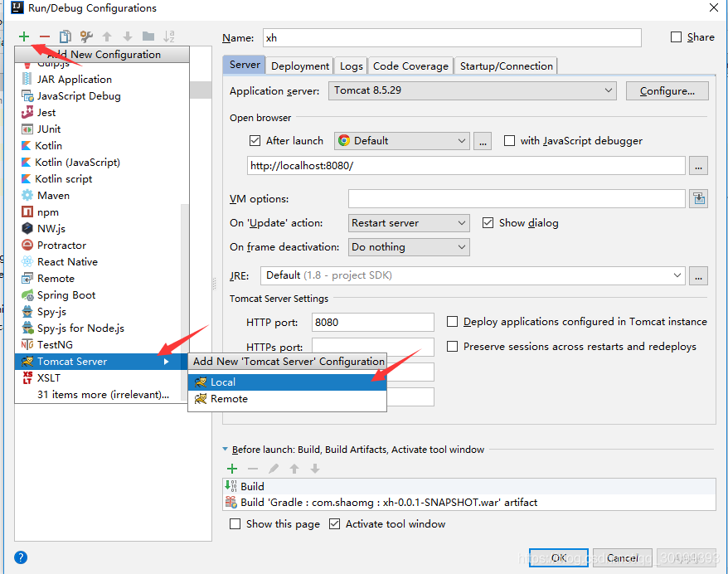Select the Build Gradle war artifact entry
Image resolution: width=728 pixels, height=574 pixels.
(x=469, y=503)
